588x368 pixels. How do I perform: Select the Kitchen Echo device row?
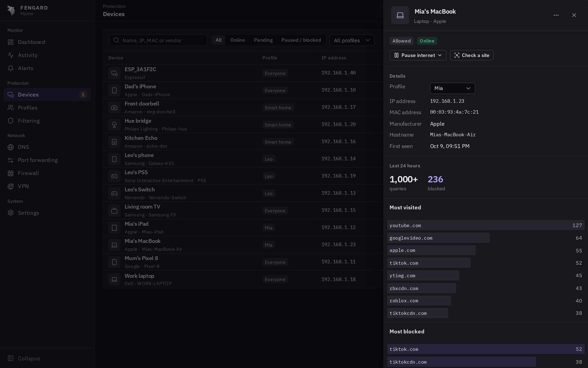pos(243,142)
